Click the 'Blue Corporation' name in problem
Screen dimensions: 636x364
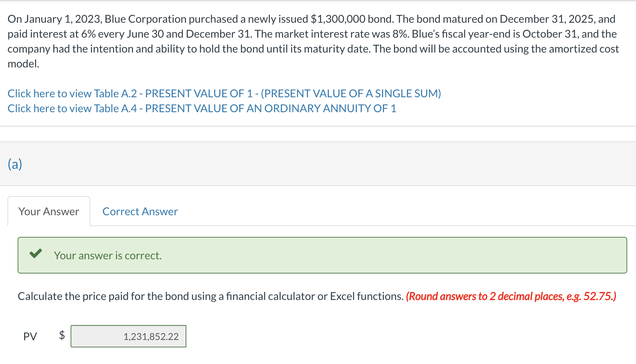(x=145, y=19)
